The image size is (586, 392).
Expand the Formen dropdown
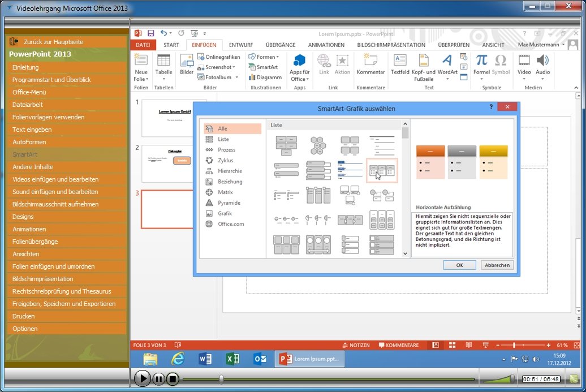coord(277,57)
